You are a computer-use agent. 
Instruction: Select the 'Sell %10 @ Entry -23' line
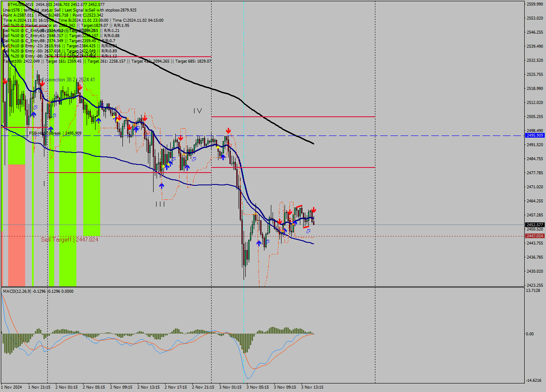60,46
